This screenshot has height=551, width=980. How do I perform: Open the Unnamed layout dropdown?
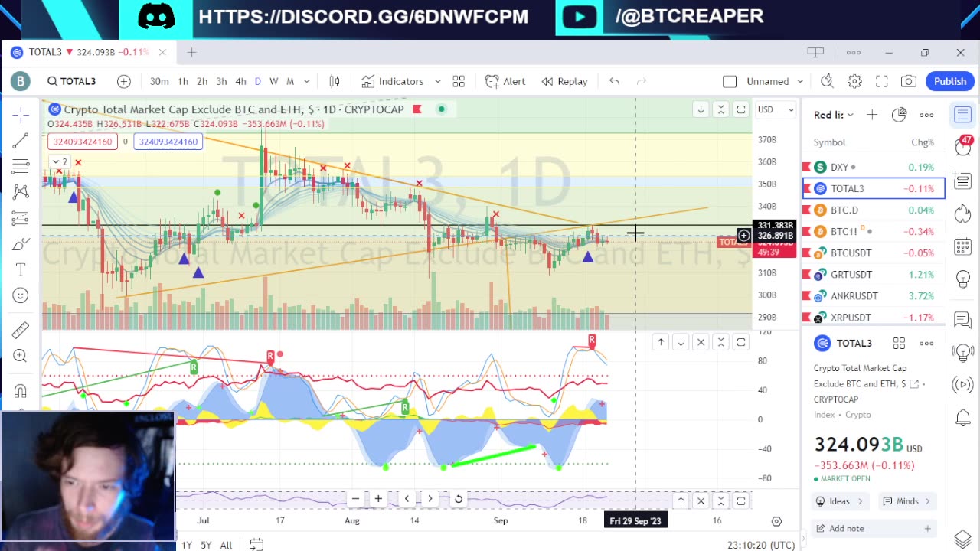point(775,81)
